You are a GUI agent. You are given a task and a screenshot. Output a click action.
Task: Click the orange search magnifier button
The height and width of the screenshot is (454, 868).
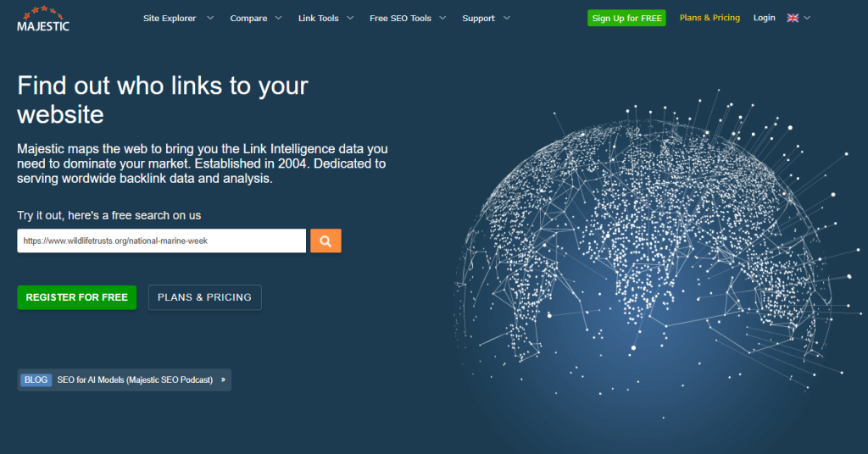coord(325,241)
